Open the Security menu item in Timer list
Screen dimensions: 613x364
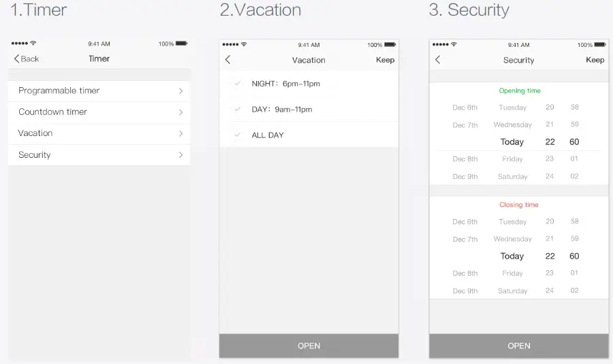(x=35, y=155)
